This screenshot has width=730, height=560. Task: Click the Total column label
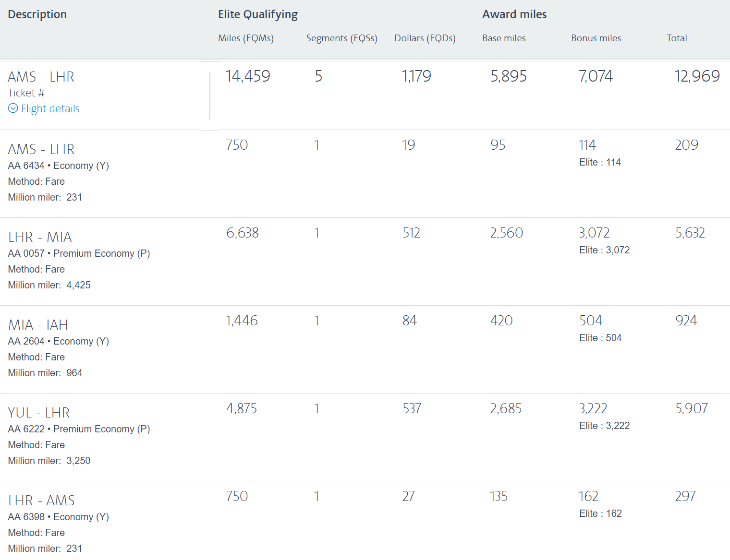tap(676, 38)
